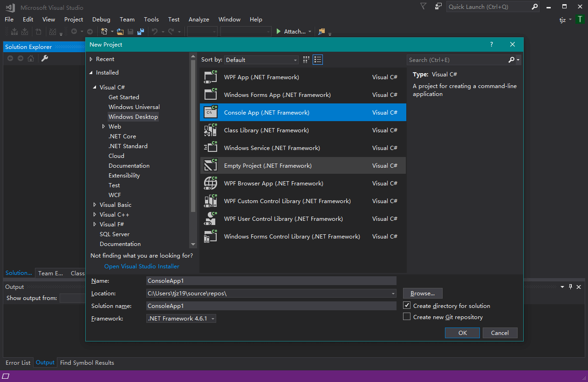
Task: Click the send feedback icon
Action: point(438,7)
